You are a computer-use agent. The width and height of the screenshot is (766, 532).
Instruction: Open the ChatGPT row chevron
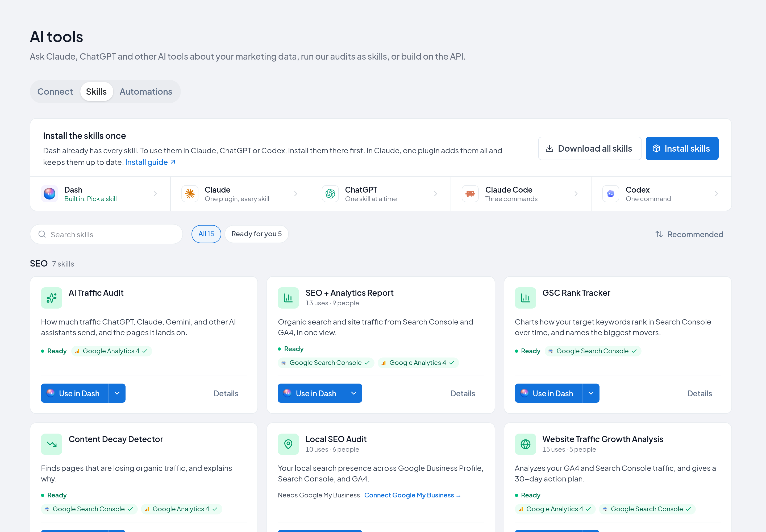(436, 194)
